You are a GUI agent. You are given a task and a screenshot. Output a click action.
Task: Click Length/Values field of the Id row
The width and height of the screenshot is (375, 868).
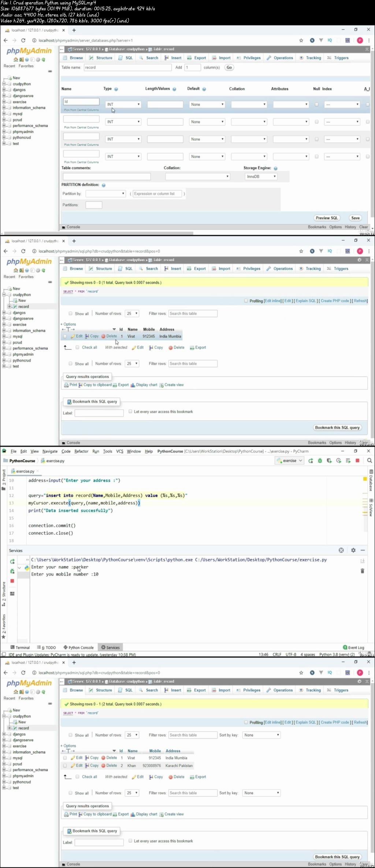165,104
